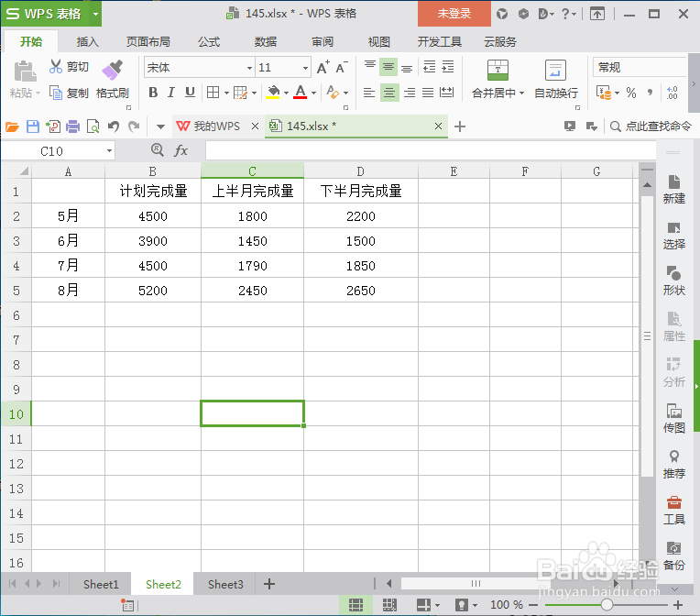Switch to the 插入 Insert tab
Screen dimensions: 700x616
click(x=88, y=42)
